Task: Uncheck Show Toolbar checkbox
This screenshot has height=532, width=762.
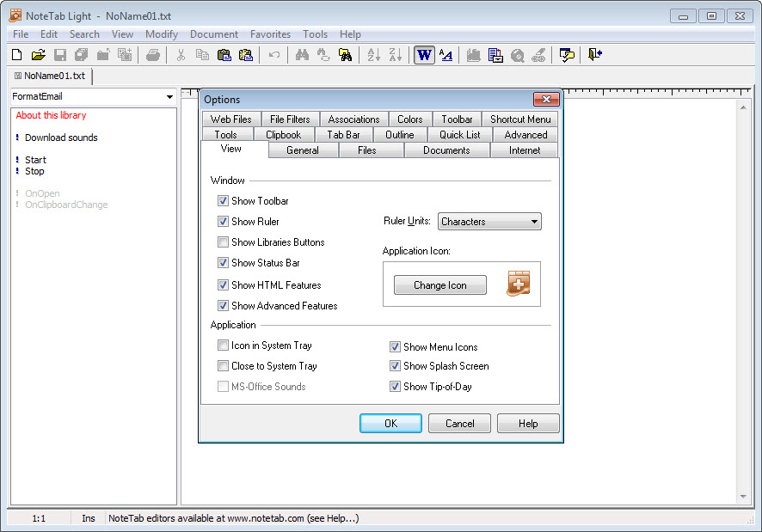Action: 223,200
